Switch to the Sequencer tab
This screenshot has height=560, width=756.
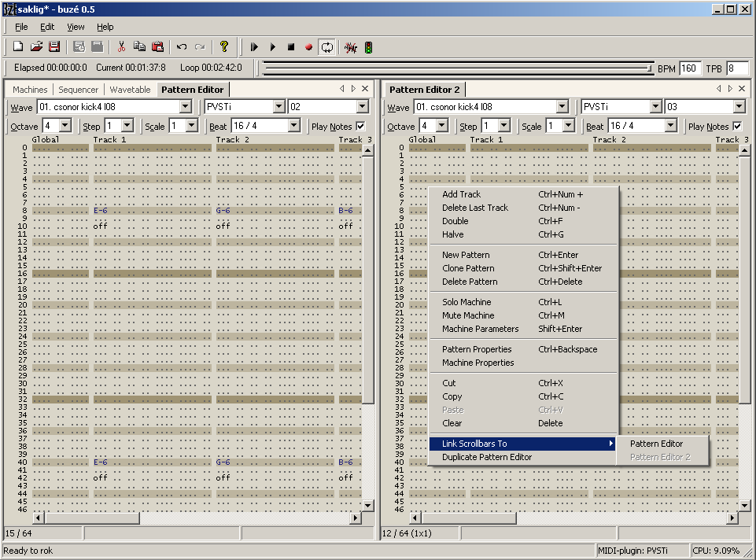point(79,90)
